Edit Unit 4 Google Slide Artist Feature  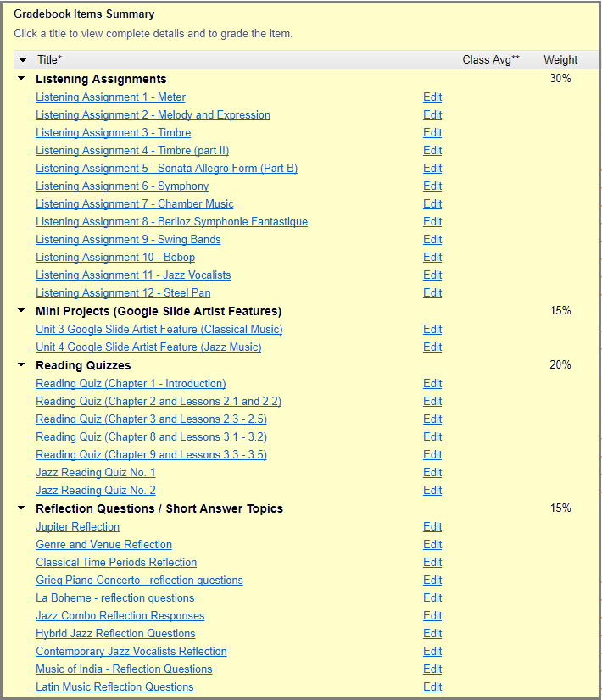(432, 347)
